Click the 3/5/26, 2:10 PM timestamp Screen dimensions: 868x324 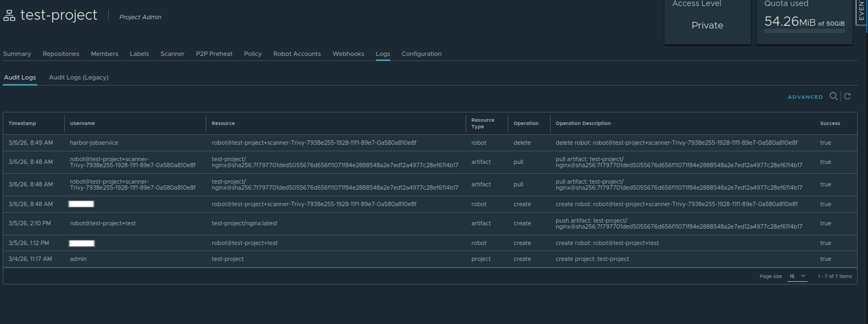pyautogui.click(x=30, y=223)
